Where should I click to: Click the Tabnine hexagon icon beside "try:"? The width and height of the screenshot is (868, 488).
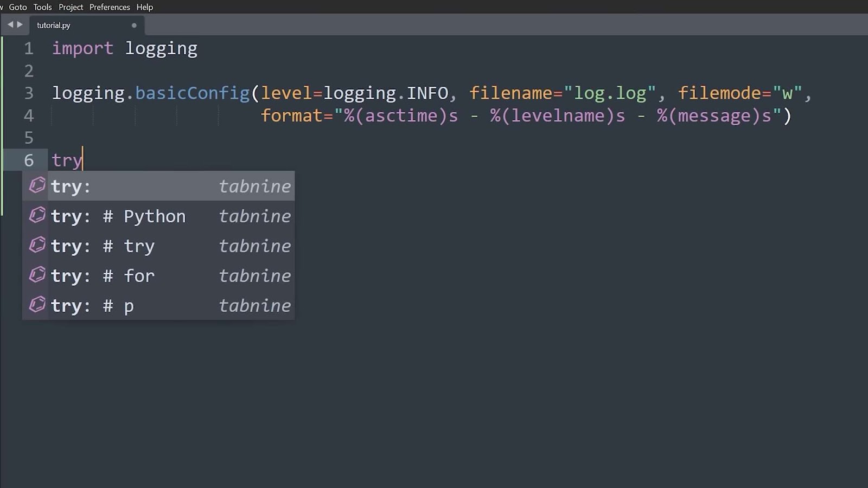[37, 185]
